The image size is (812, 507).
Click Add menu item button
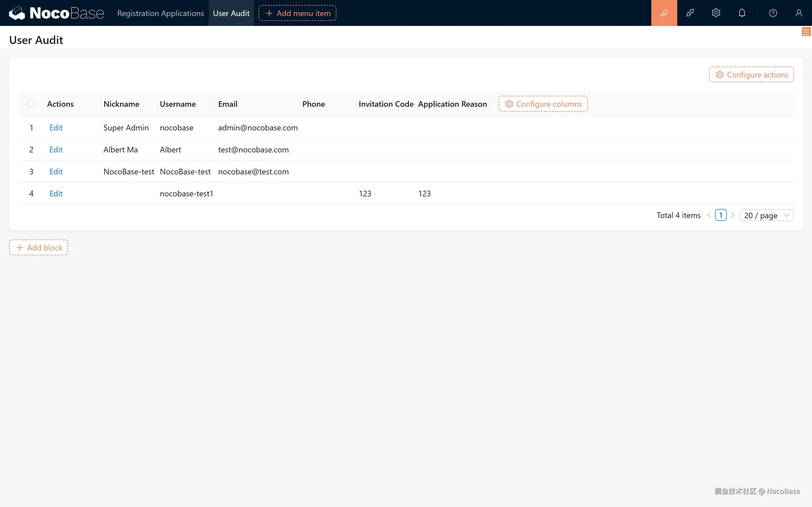[297, 13]
